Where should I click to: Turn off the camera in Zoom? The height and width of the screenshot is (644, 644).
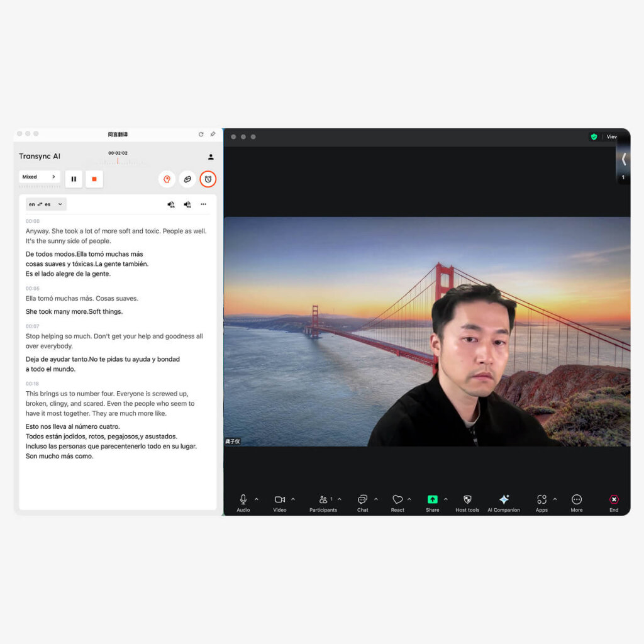(x=279, y=500)
